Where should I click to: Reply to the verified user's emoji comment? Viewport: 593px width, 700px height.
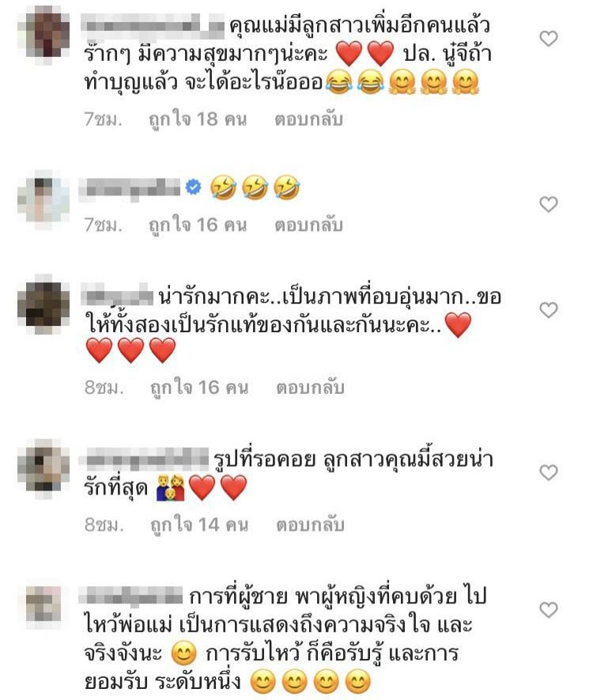(x=309, y=225)
